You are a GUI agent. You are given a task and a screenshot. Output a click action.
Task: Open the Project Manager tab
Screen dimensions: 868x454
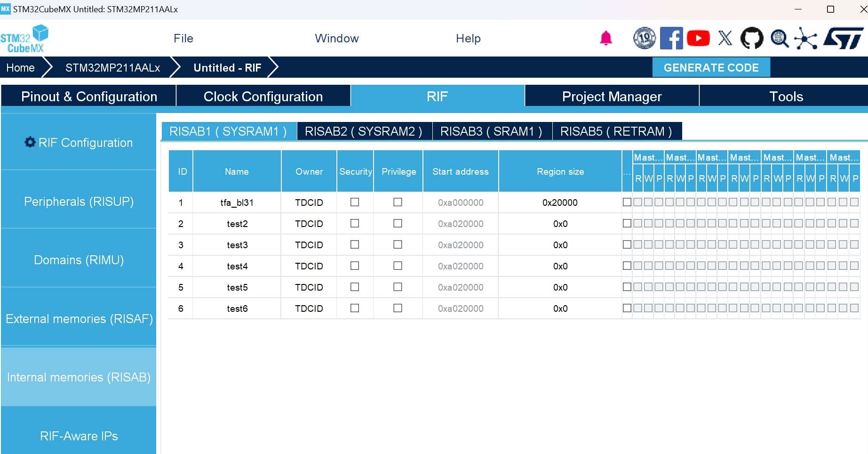coord(612,96)
